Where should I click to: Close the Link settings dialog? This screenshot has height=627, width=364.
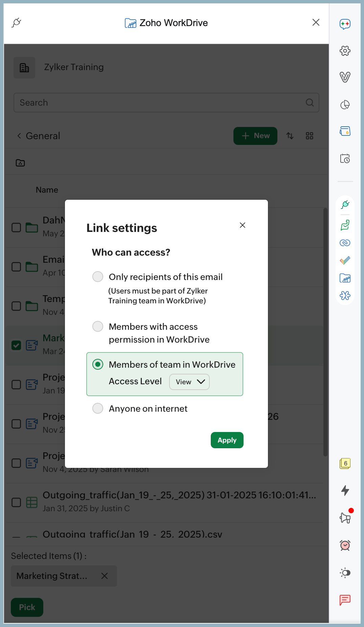243,225
